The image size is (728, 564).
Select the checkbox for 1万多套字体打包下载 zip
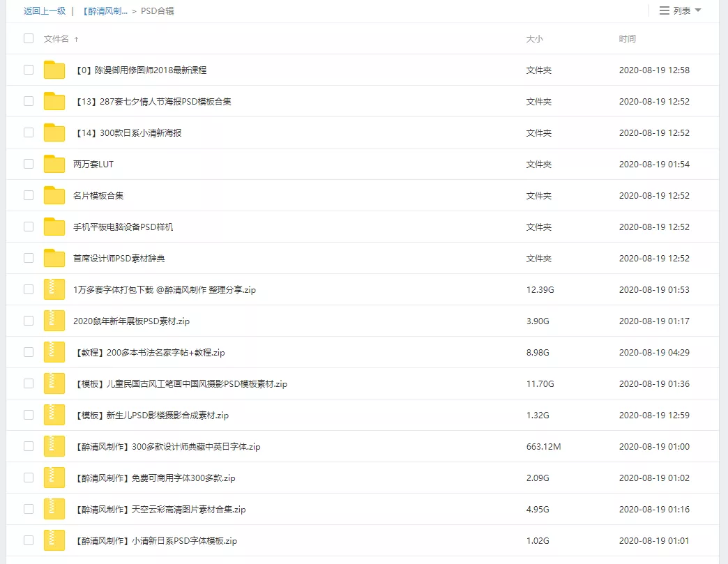(29, 289)
